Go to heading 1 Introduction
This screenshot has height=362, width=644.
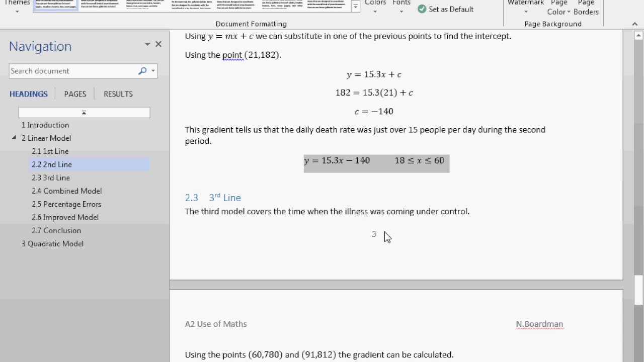point(45,125)
